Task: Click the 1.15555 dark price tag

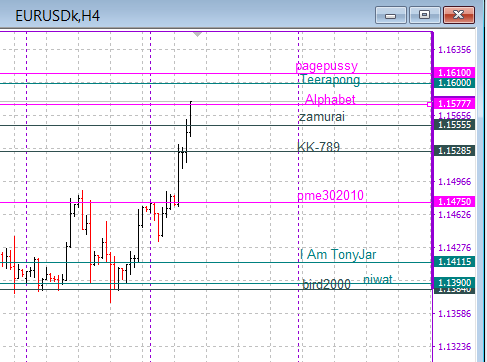Action: (x=454, y=125)
